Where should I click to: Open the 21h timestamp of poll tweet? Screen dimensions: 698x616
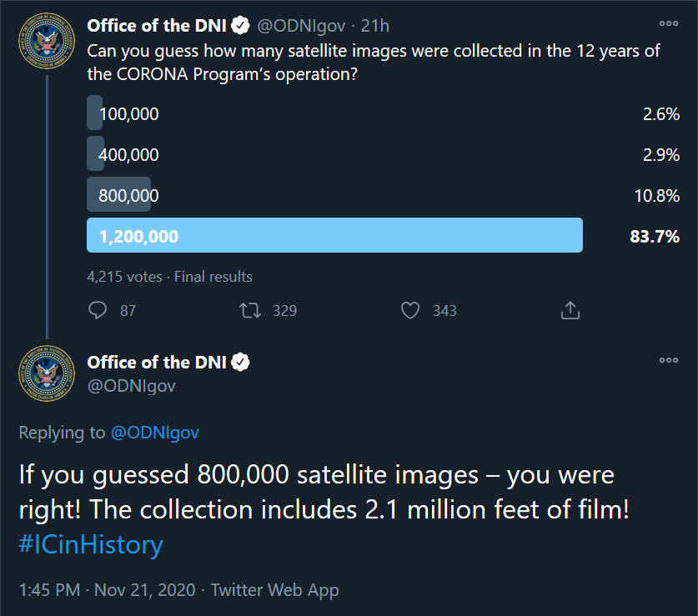pos(375,26)
